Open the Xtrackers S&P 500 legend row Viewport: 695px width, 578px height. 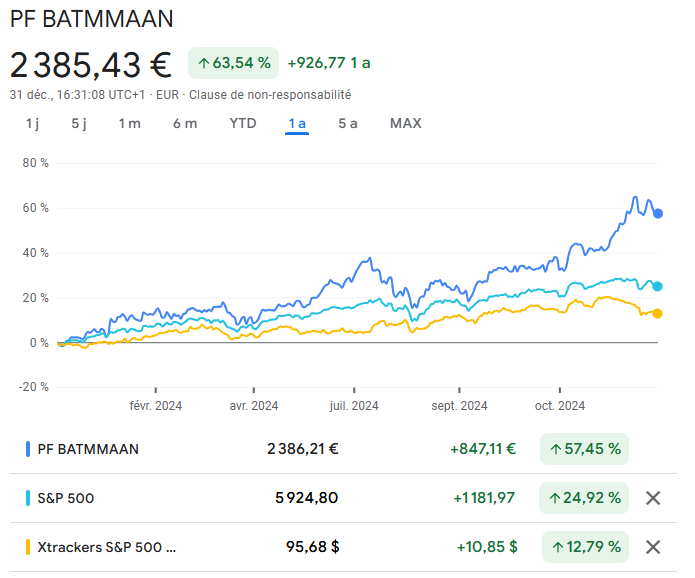(x=106, y=547)
